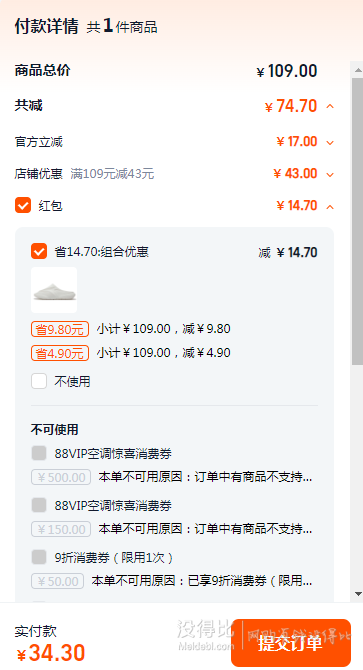Collapse the 共减 total discount chevron

point(330,106)
